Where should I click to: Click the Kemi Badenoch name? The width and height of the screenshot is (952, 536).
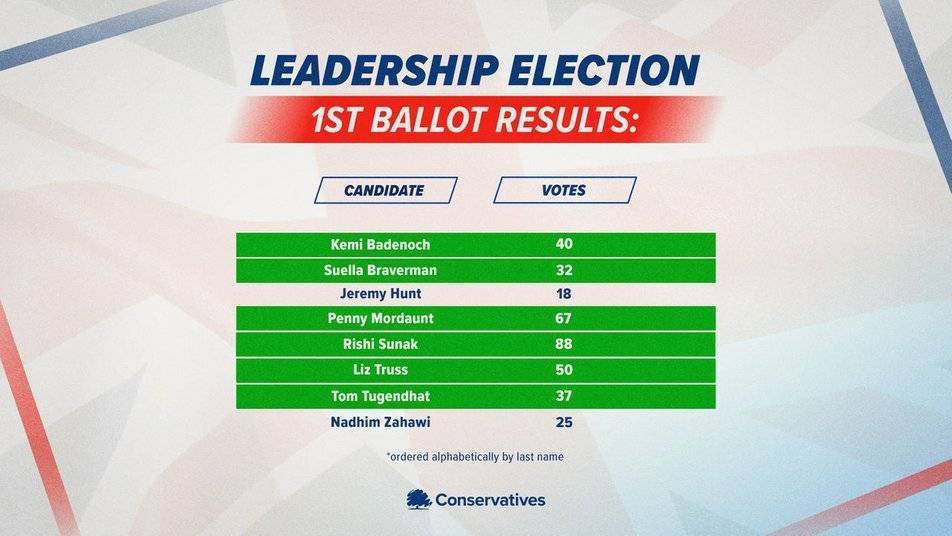[x=381, y=245]
